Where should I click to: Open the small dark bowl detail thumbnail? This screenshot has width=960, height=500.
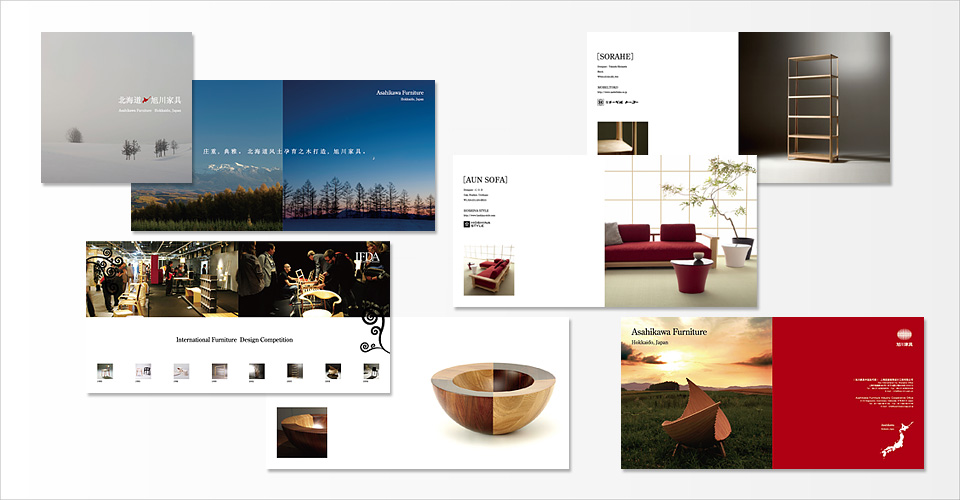(302, 432)
